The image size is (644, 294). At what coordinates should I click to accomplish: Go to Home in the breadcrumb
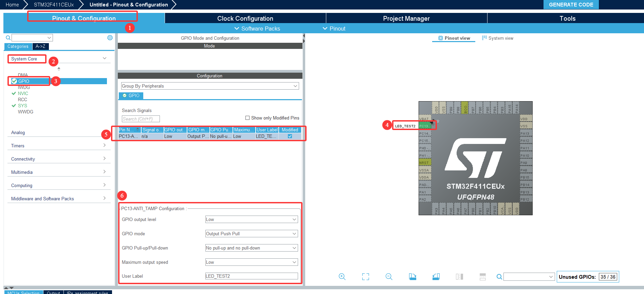[x=12, y=5]
